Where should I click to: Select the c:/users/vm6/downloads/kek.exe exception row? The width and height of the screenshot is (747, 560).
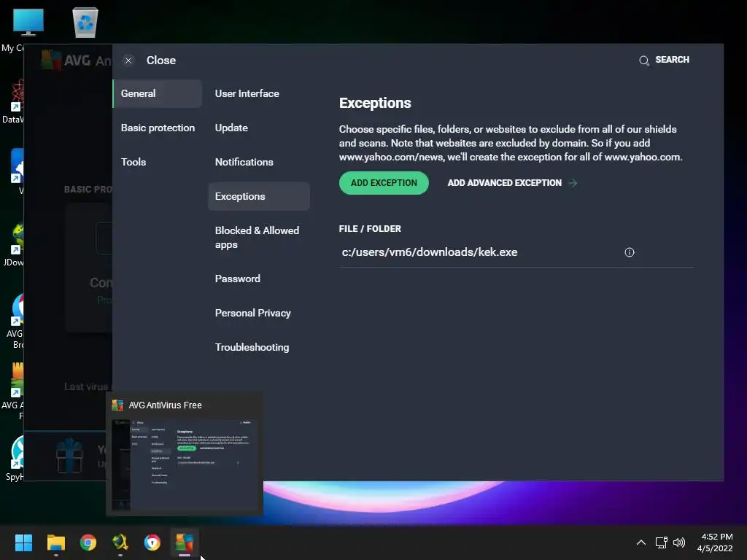pyautogui.click(x=516, y=252)
